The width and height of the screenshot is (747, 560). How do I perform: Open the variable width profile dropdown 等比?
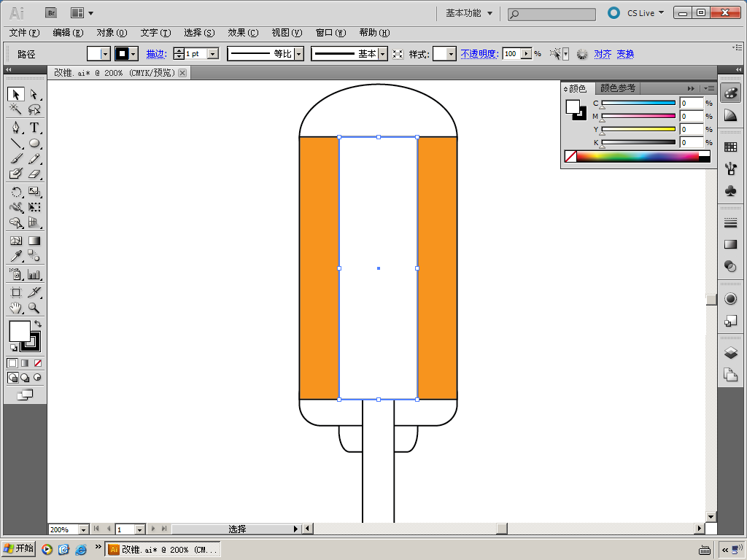(299, 54)
